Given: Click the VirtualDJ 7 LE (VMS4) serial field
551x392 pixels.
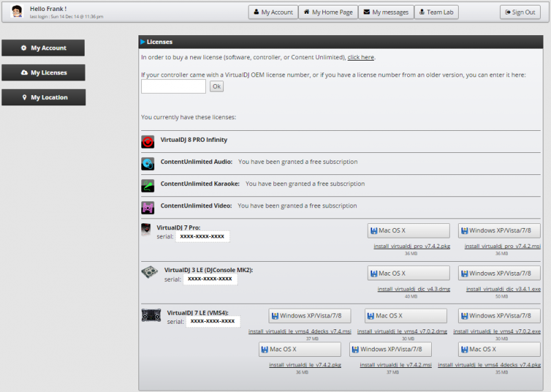Looking at the screenshot, I should tap(213, 321).
